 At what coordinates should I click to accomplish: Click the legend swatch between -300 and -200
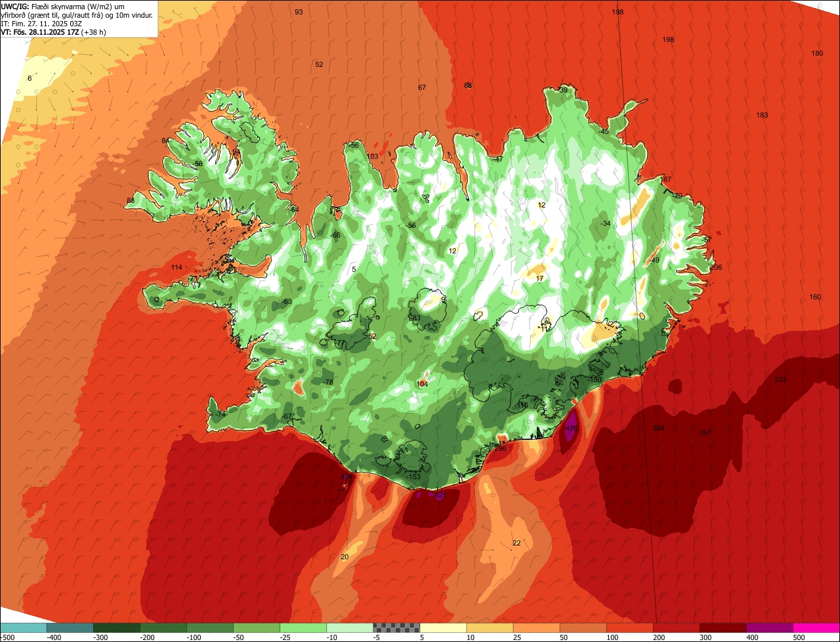click(116, 628)
